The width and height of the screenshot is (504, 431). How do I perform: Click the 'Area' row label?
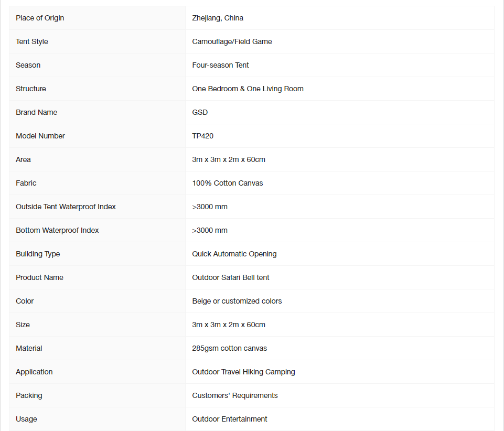coord(23,159)
